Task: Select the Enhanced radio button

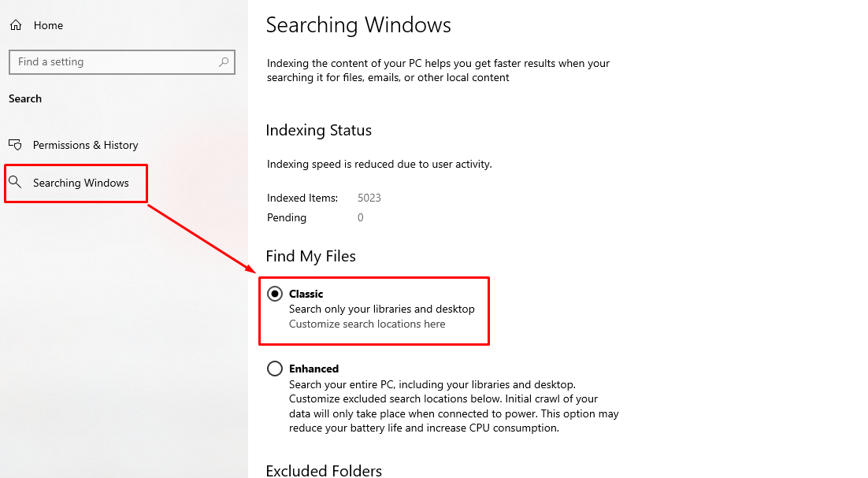Action: pyautogui.click(x=275, y=369)
